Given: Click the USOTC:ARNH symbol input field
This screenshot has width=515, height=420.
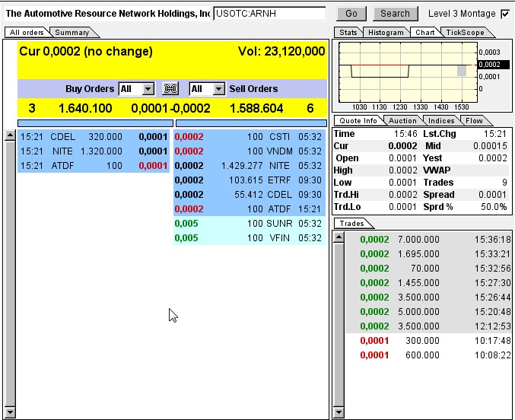Looking at the screenshot, I should [269, 14].
